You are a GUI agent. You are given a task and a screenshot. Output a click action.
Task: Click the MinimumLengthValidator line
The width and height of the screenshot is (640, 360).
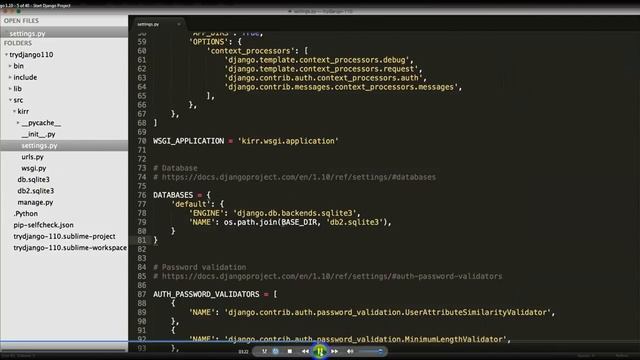350,338
